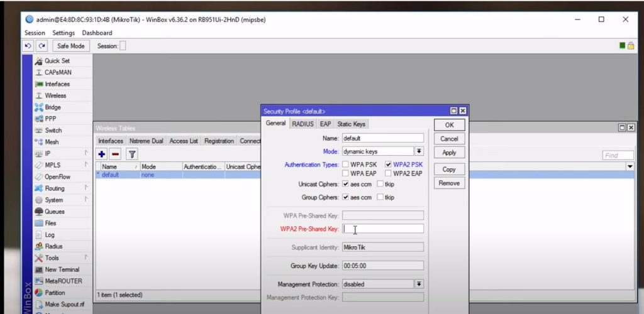
Task: Click the WPA2 Pre-Shared Key field
Action: (383, 229)
